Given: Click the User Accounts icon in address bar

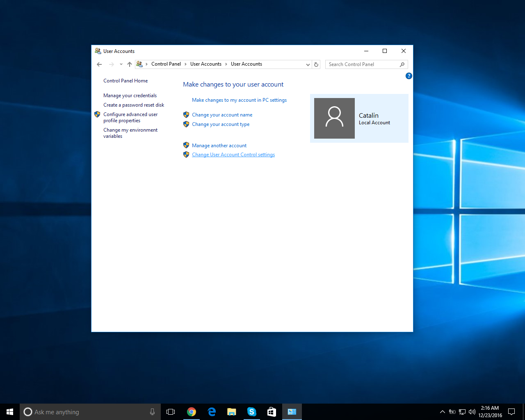Looking at the screenshot, I should coord(139,64).
